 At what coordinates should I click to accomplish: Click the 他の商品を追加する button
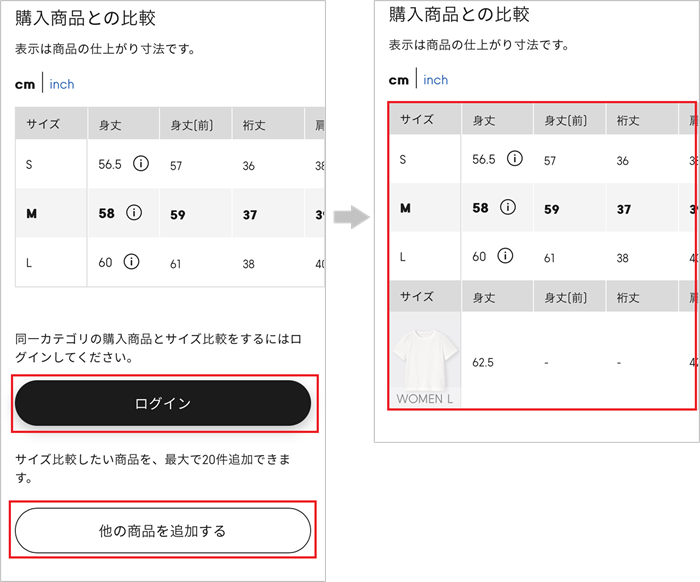pos(163,530)
